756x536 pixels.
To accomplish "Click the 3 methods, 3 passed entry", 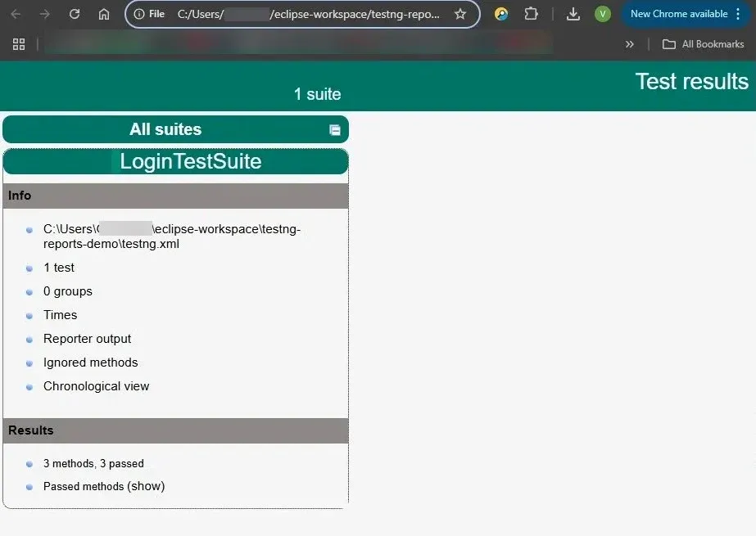I will coord(93,463).
